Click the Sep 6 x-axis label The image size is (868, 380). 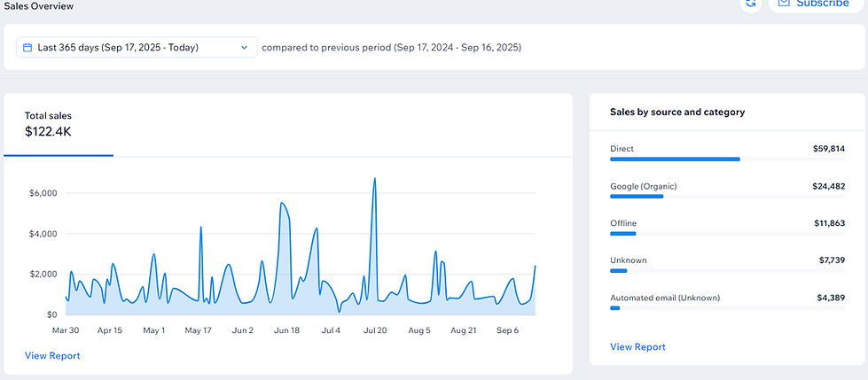[x=508, y=330]
